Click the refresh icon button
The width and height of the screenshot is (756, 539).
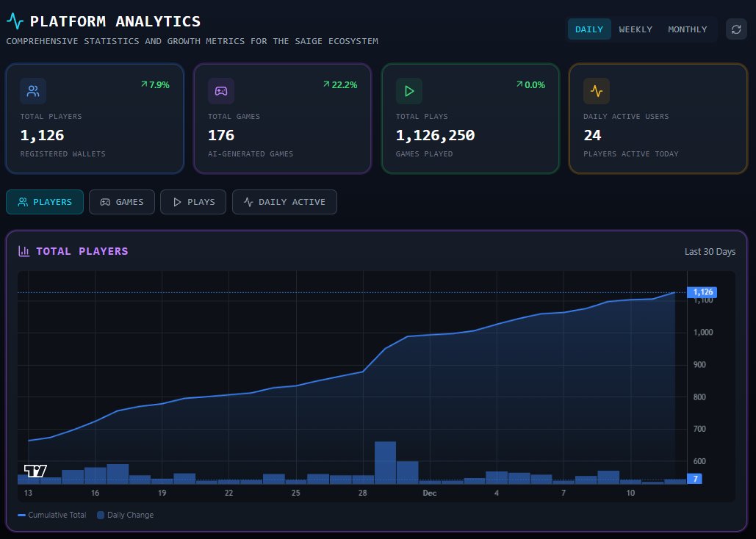tap(735, 29)
